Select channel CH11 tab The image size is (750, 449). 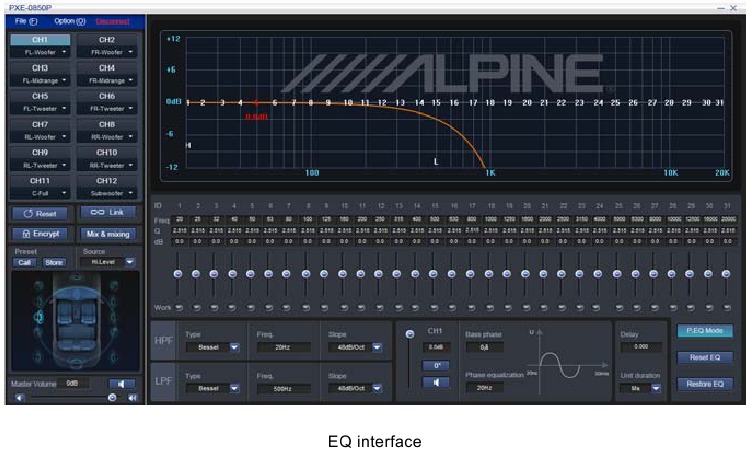(40, 181)
